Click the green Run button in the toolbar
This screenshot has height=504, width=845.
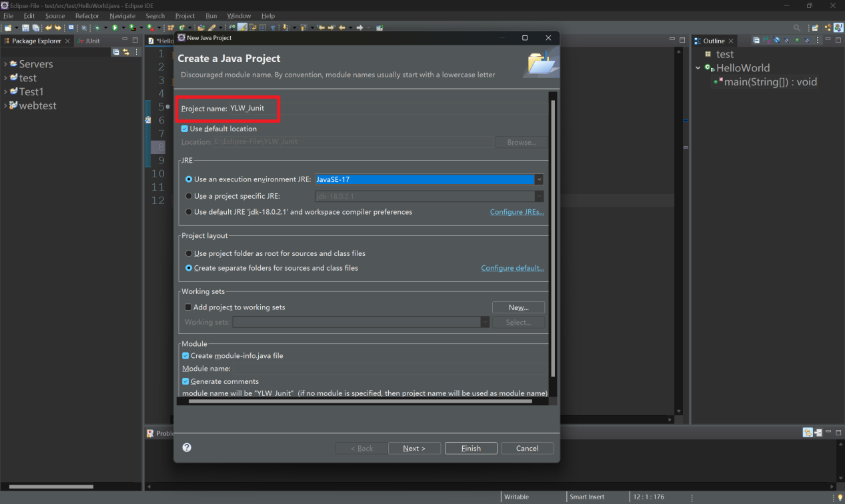[115, 28]
